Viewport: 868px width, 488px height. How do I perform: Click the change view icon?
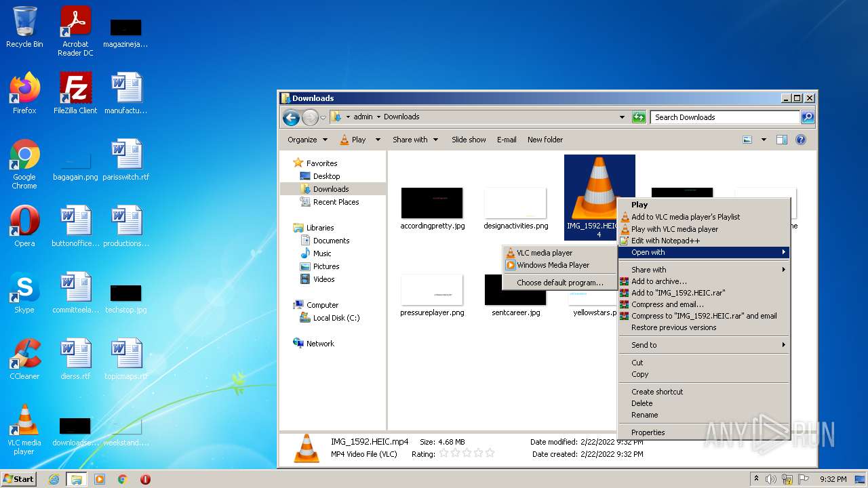(747, 140)
